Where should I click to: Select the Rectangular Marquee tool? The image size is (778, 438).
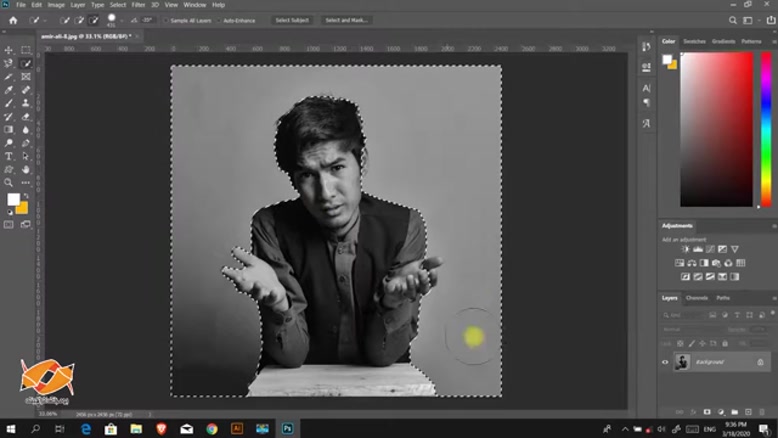(26, 50)
